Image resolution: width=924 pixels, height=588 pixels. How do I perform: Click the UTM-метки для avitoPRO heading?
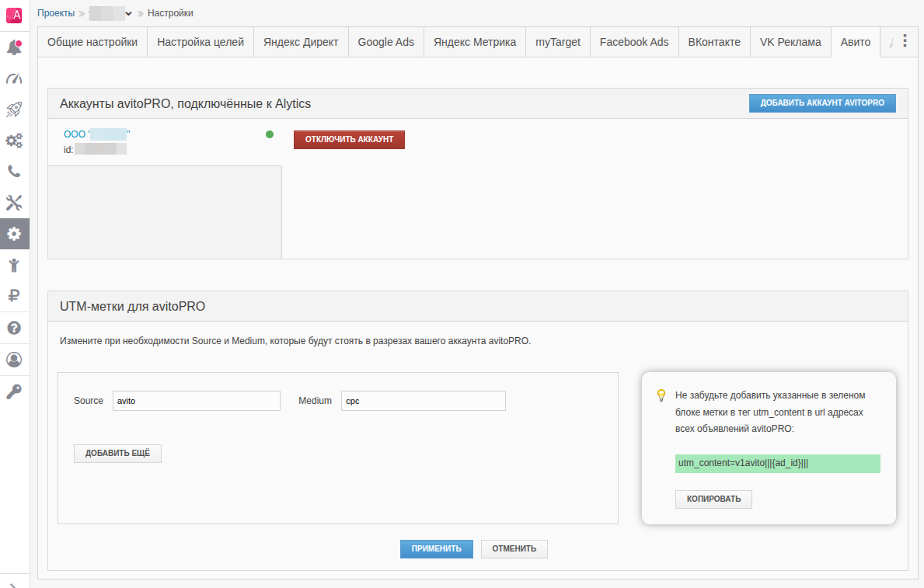point(133,306)
